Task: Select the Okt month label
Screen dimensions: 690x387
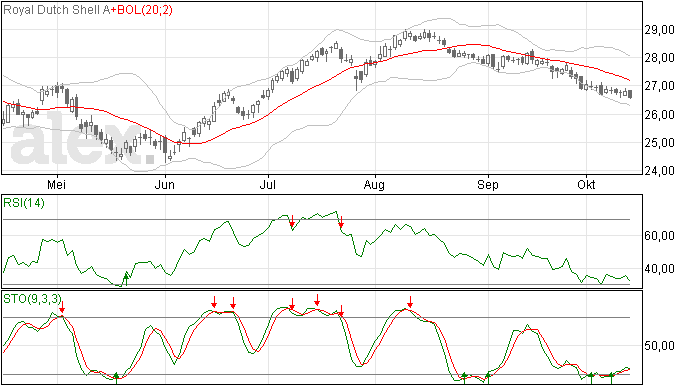Action: [586, 184]
